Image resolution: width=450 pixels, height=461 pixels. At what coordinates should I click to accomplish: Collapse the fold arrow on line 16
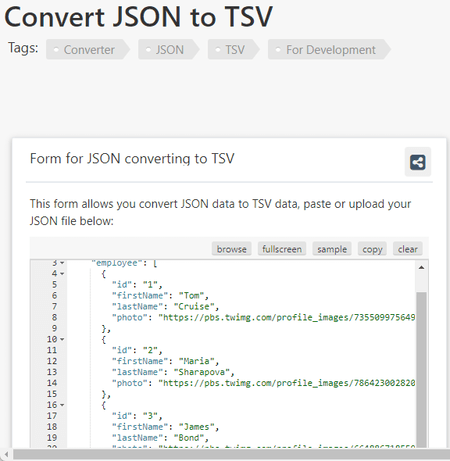pos(62,405)
